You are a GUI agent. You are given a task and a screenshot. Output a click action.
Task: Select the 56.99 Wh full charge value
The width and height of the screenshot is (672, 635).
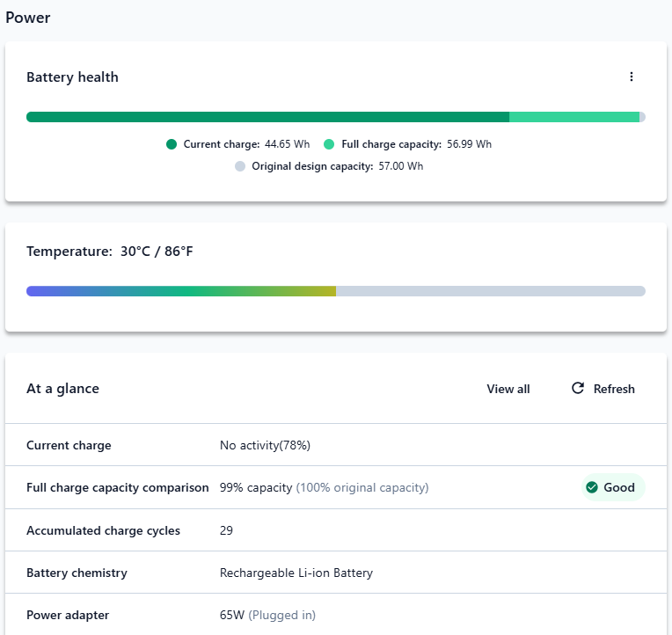click(469, 144)
